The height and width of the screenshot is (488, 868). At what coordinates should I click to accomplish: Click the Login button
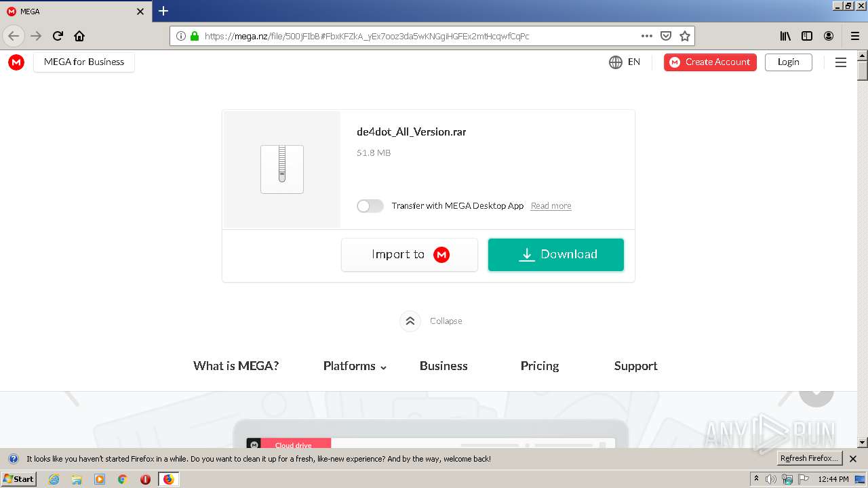(x=789, y=62)
